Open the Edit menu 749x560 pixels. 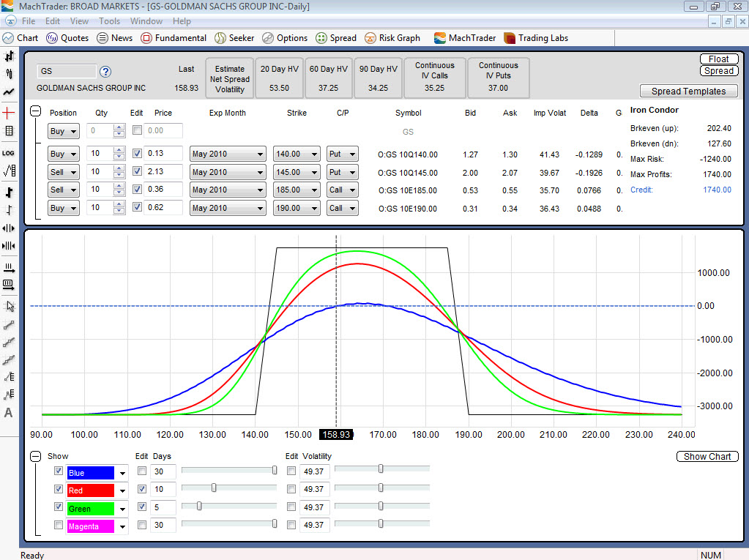pyautogui.click(x=53, y=21)
